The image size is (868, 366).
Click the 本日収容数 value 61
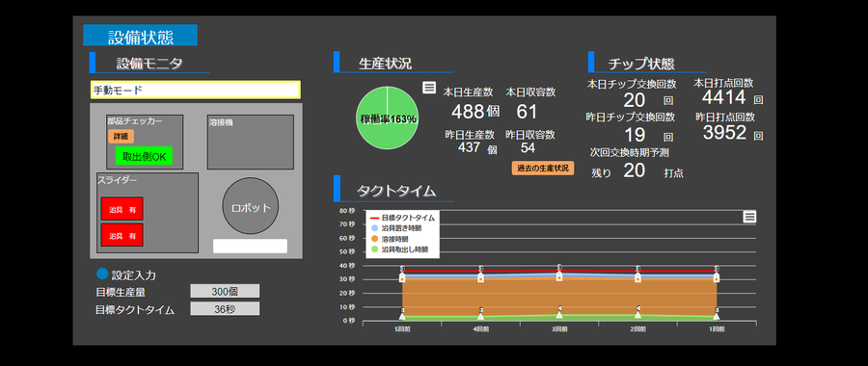tap(527, 112)
